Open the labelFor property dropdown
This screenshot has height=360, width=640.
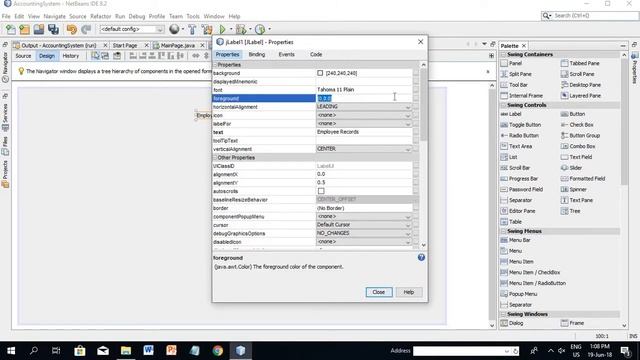(364, 124)
